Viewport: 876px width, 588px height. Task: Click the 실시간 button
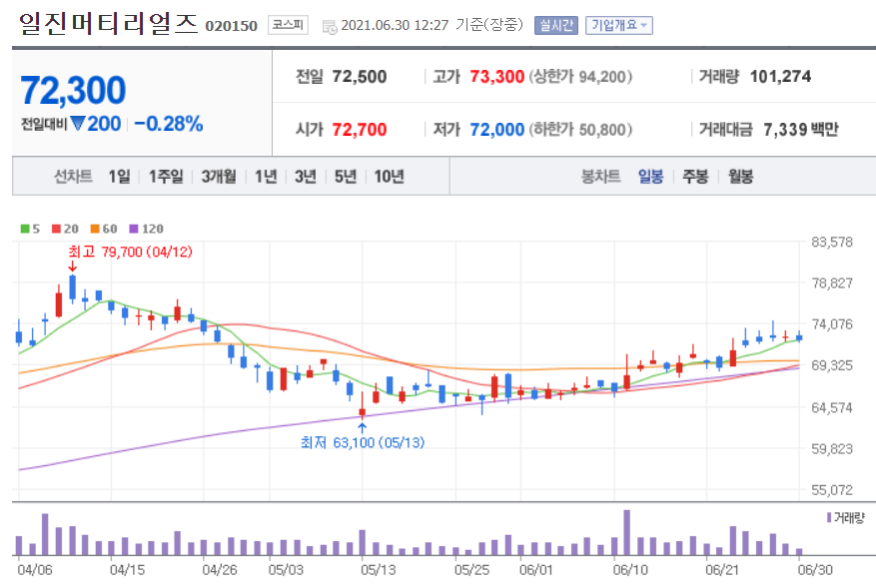(x=556, y=25)
